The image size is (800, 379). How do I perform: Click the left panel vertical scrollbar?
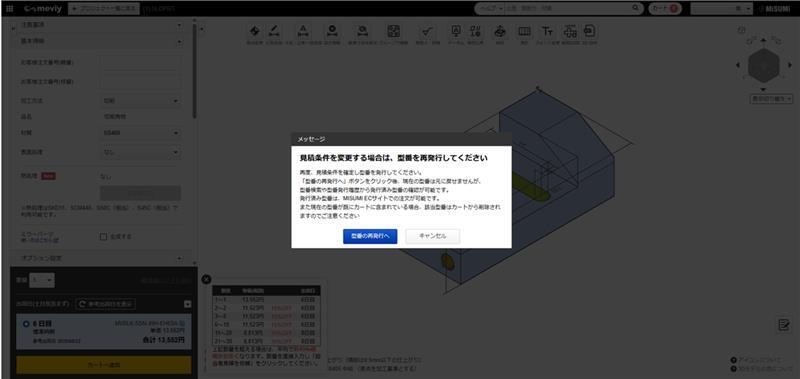pyautogui.click(x=194, y=71)
